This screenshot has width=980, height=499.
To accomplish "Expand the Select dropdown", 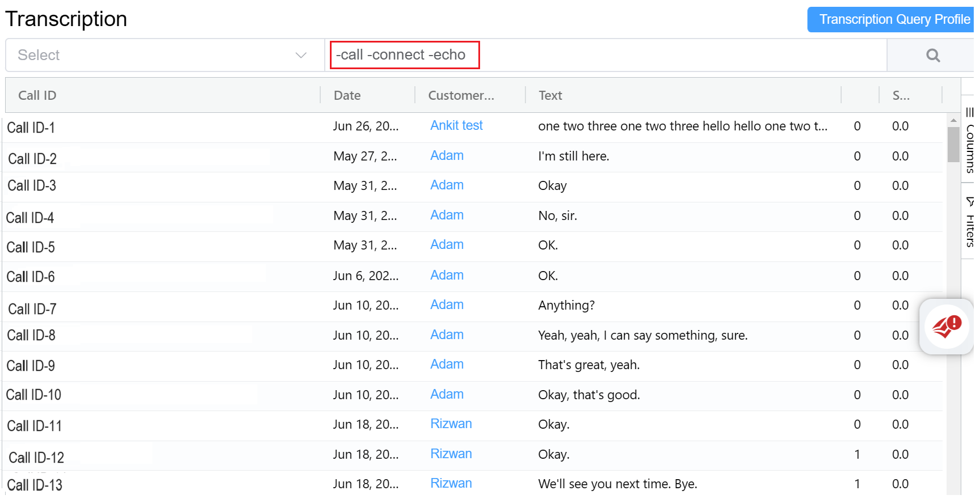I will click(164, 56).
